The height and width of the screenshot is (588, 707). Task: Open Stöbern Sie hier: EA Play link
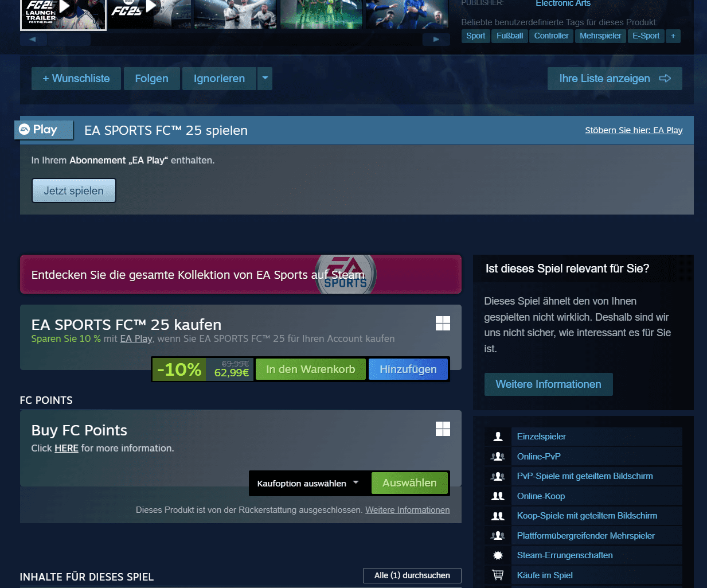pyautogui.click(x=634, y=130)
